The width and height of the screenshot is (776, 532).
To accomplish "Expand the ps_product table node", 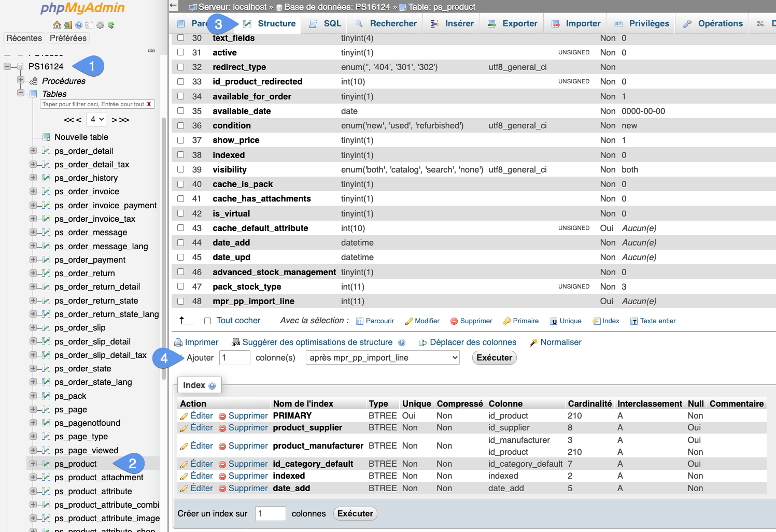I will (x=33, y=464).
